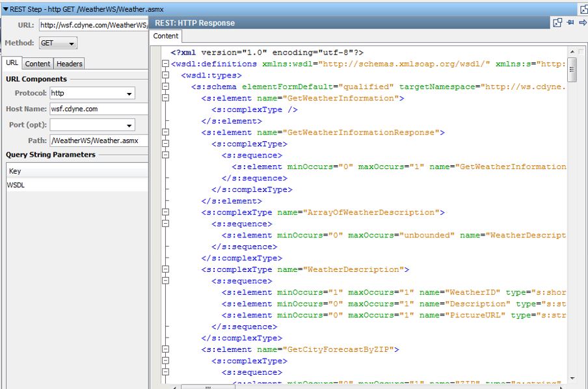The width and height of the screenshot is (588, 389).
Task: Select the Content tab of HTTP Response
Action: tap(165, 37)
